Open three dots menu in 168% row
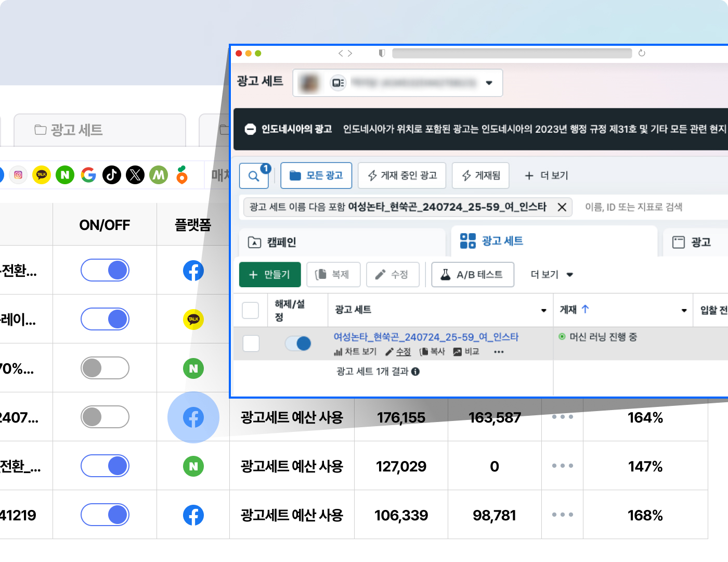 click(x=563, y=515)
